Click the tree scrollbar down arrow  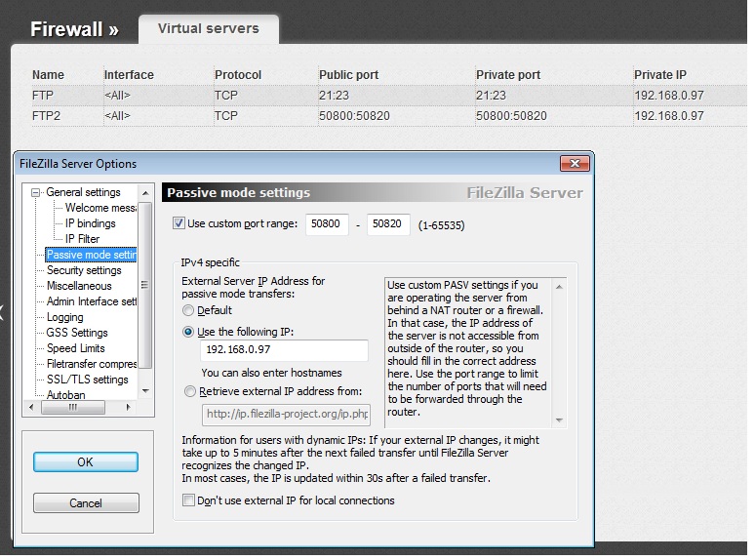click(145, 391)
